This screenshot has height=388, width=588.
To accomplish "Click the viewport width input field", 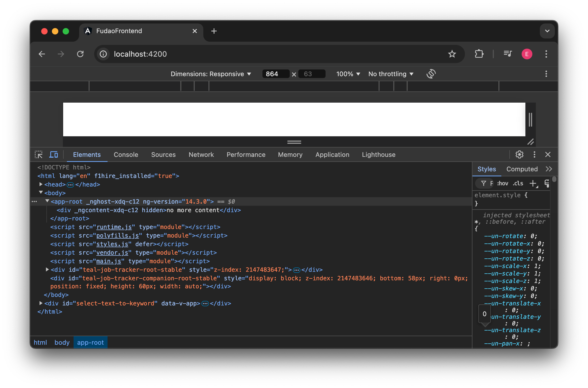I will pyautogui.click(x=276, y=74).
